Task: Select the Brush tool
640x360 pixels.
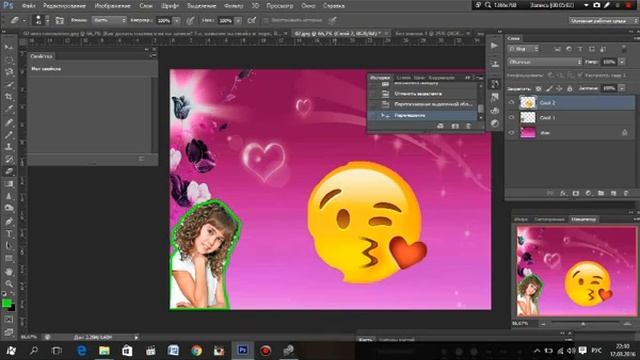Action: coord(9,134)
